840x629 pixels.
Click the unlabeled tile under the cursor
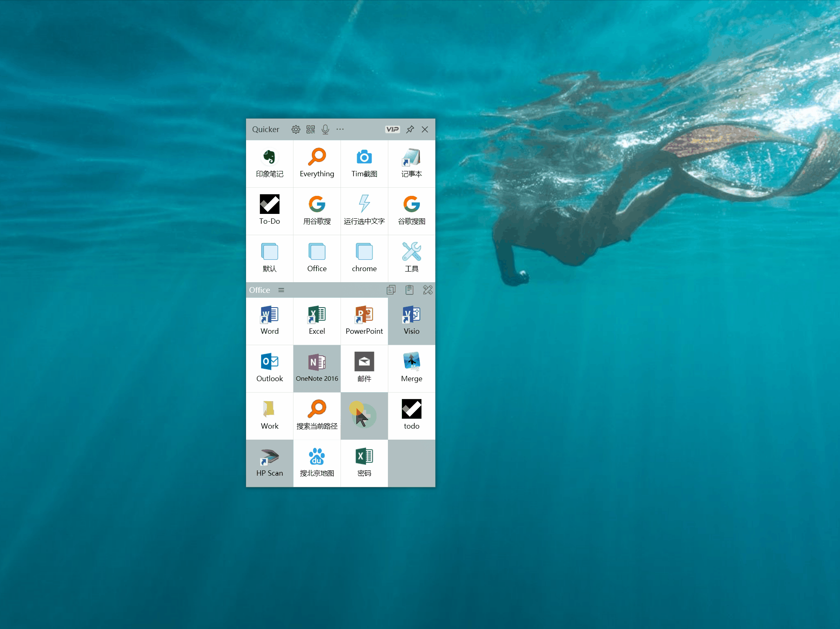(364, 416)
